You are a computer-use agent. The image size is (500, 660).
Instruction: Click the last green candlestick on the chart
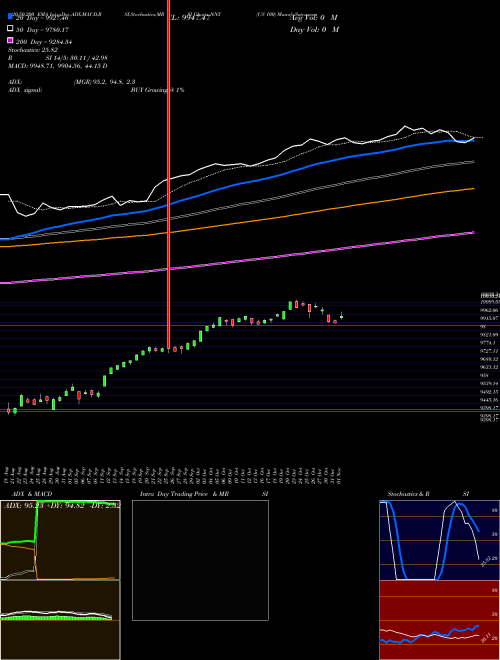point(341,317)
